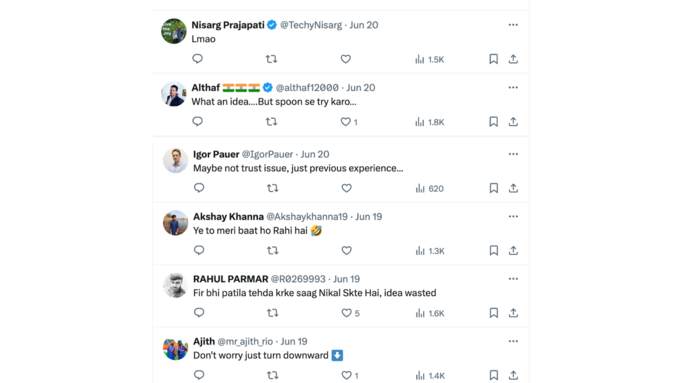Click Akshay Khanna's profile avatar
Screen dimensions: 680x383
point(175,223)
